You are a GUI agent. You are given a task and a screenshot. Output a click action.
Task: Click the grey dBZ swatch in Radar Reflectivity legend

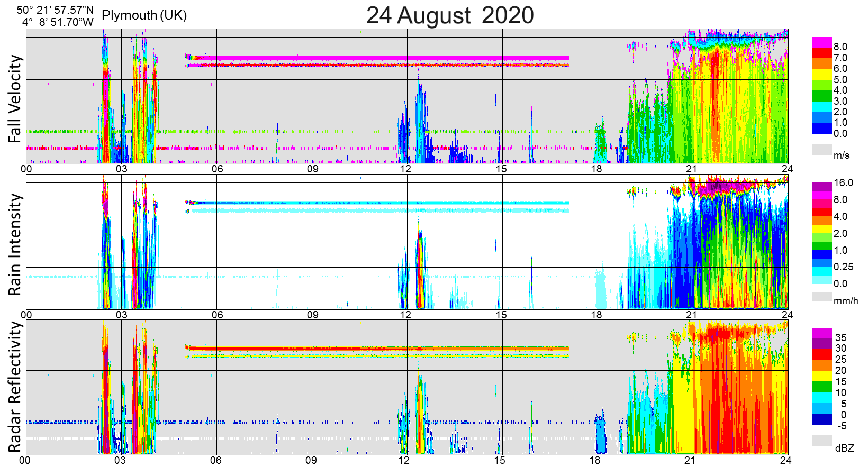click(822, 441)
